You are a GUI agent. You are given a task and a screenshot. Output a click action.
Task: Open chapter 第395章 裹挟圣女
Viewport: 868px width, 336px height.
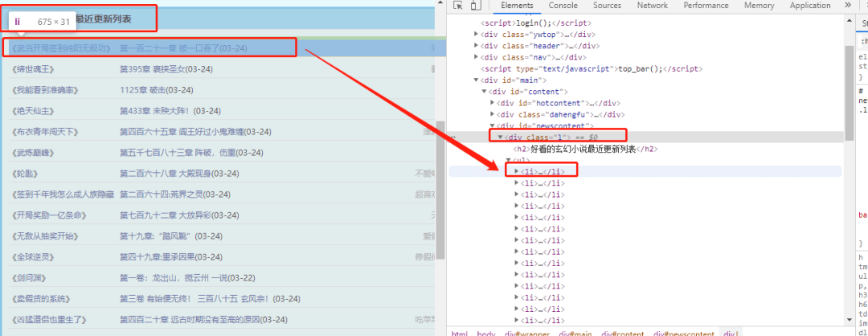(152, 69)
